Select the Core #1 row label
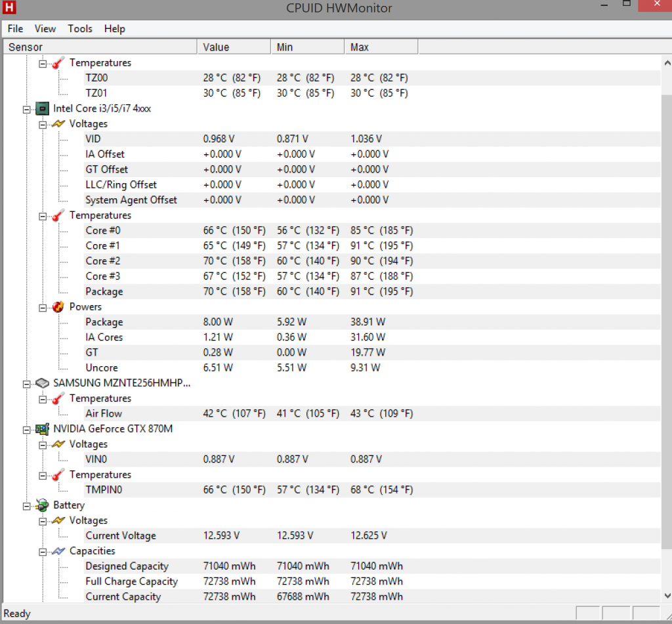 (103, 245)
